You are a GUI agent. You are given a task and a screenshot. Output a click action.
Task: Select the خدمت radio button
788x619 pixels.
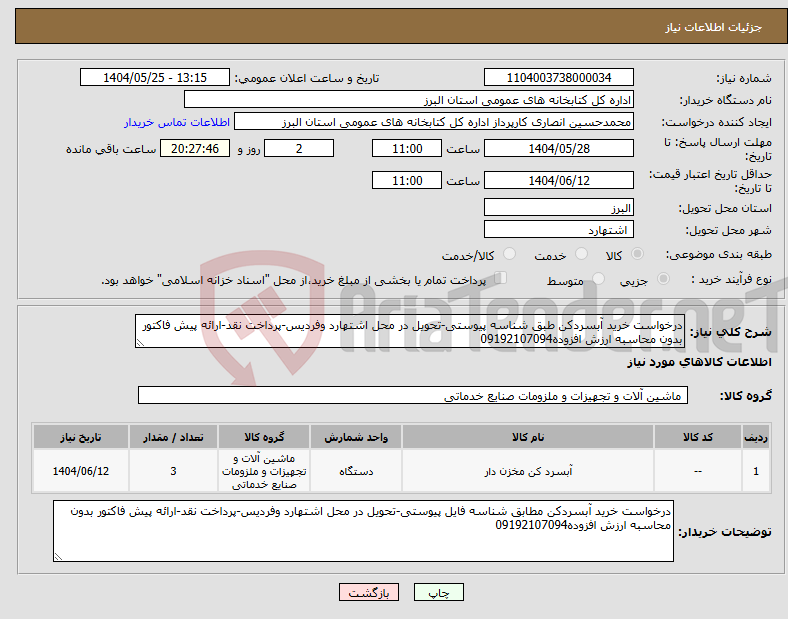point(581,254)
